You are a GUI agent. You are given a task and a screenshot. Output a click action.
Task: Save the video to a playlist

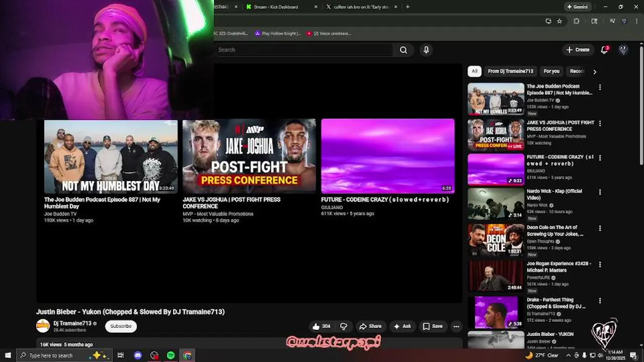click(433, 326)
